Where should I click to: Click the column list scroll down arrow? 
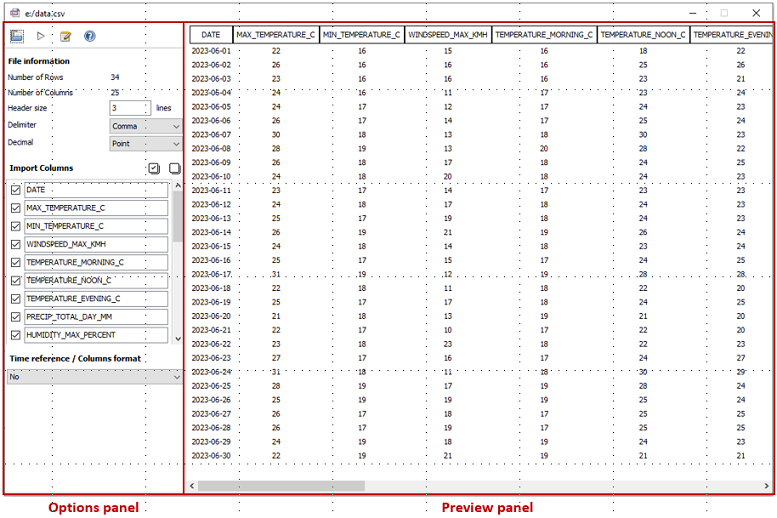pos(178,340)
